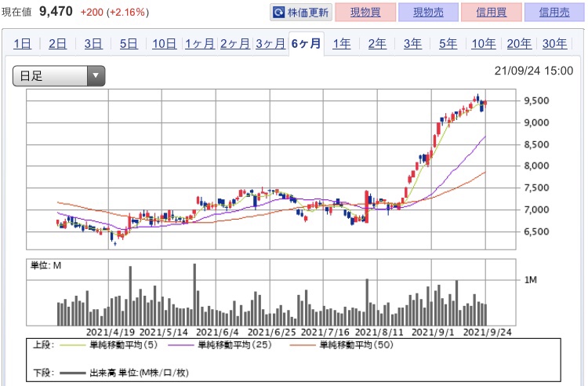Click the 2021/6/25 date label

click(x=271, y=332)
